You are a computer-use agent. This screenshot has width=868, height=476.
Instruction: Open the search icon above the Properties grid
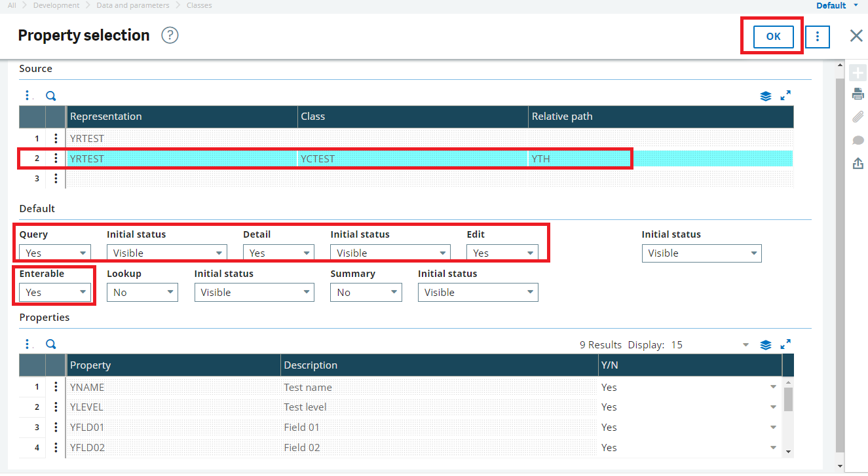[x=50, y=344]
